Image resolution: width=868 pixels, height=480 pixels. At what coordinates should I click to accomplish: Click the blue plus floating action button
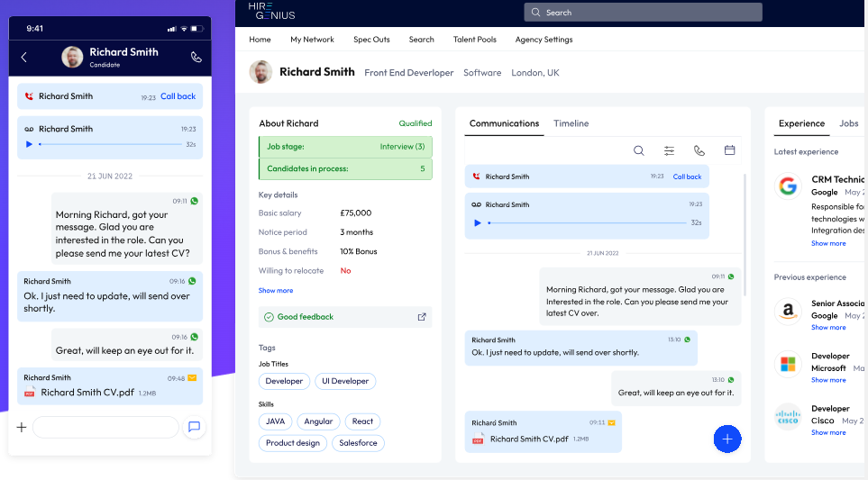click(x=726, y=439)
